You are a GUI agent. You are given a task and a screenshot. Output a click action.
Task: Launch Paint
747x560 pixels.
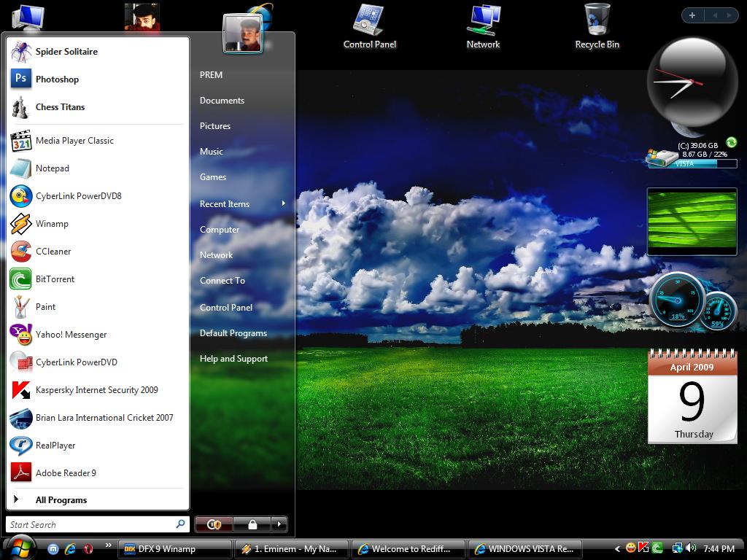click(x=98, y=307)
